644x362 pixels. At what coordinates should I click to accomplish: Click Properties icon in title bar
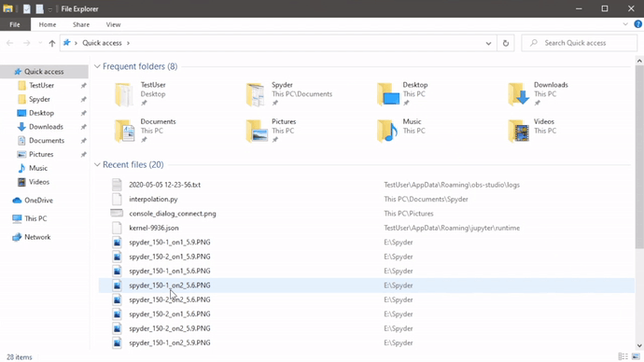point(27,8)
